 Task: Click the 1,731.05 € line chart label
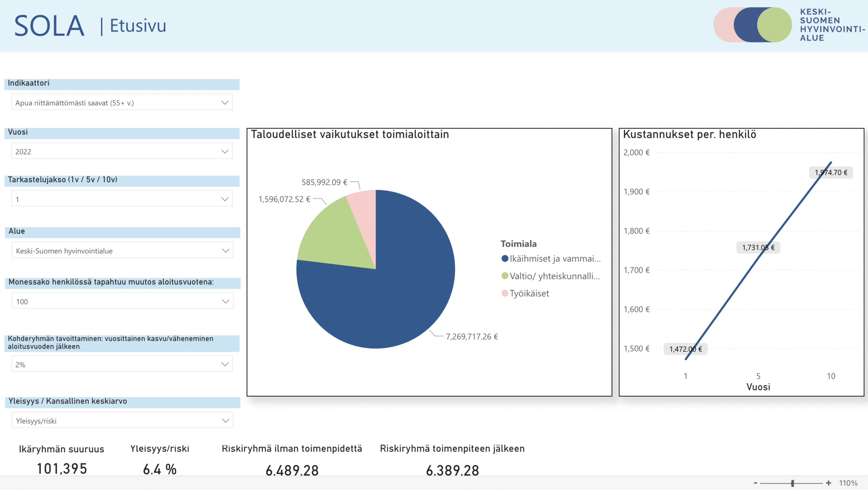[758, 247]
